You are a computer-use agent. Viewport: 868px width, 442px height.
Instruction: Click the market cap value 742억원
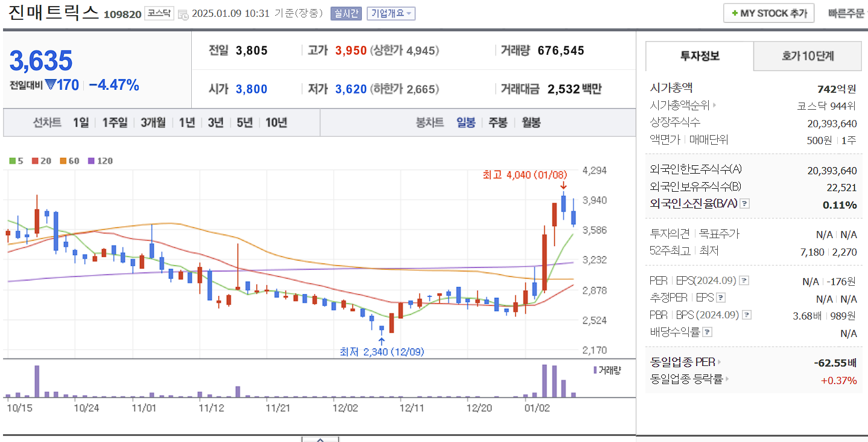(x=837, y=89)
